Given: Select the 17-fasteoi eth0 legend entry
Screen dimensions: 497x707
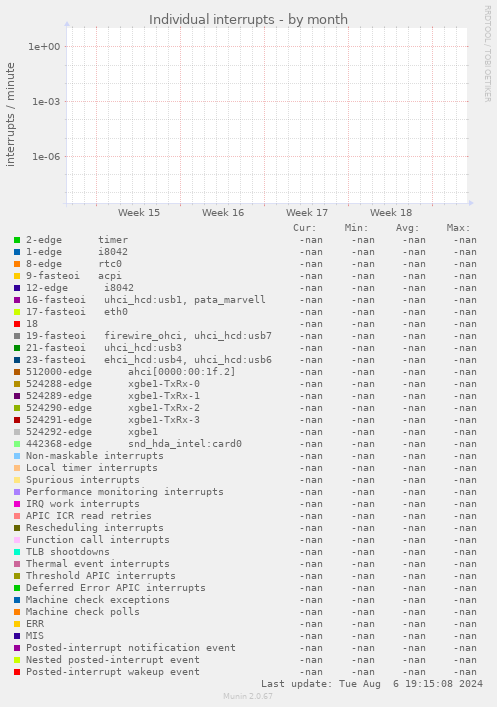Looking at the screenshot, I should (77, 312).
